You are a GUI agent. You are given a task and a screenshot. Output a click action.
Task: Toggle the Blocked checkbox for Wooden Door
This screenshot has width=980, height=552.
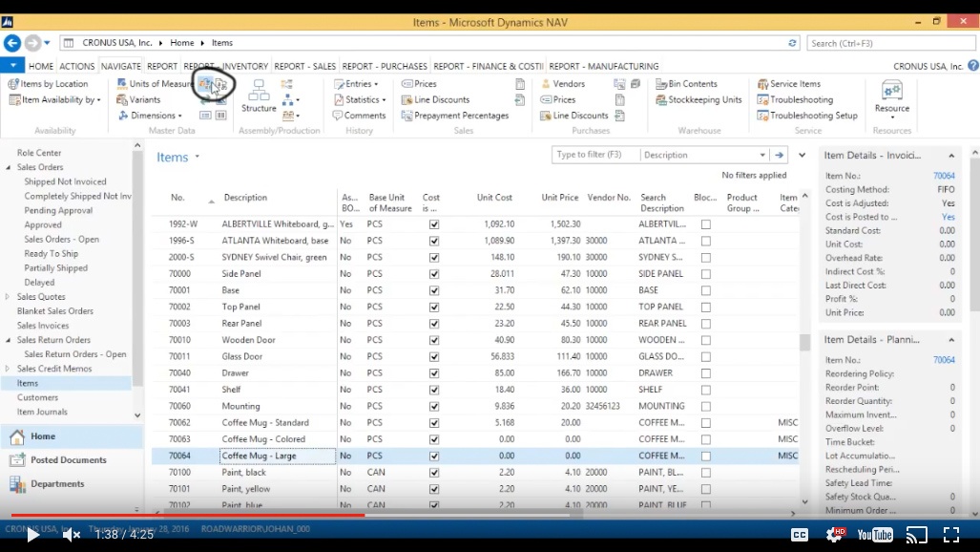tap(705, 340)
